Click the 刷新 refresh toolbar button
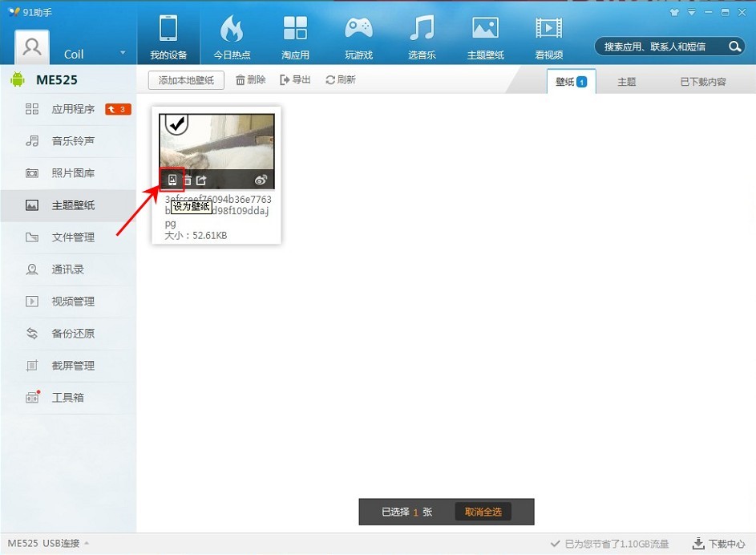The image size is (756, 555). (x=341, y=80)
